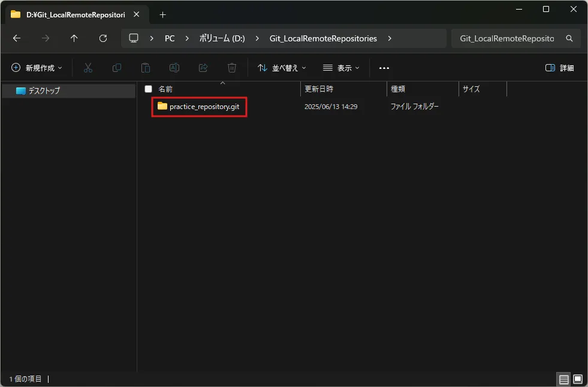Sort by the 種類 column header
The width and height of the screenshot is (588, 387).
click(423, 89)
